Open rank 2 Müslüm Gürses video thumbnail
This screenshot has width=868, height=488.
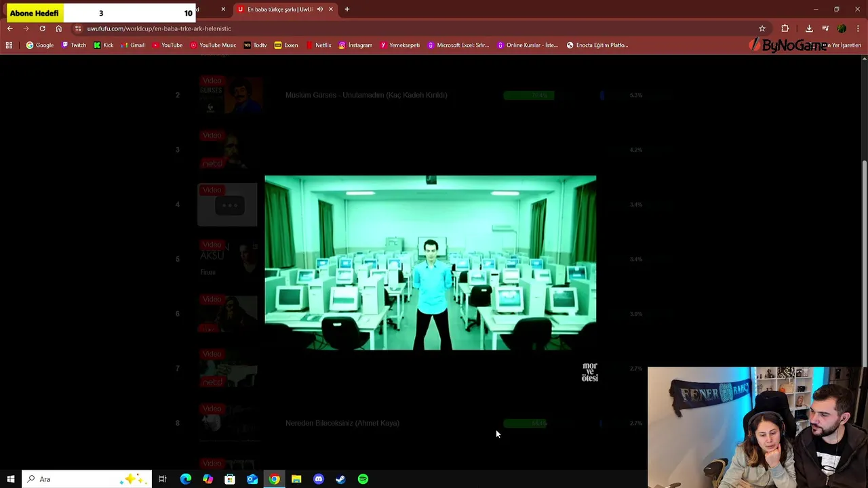231,95
